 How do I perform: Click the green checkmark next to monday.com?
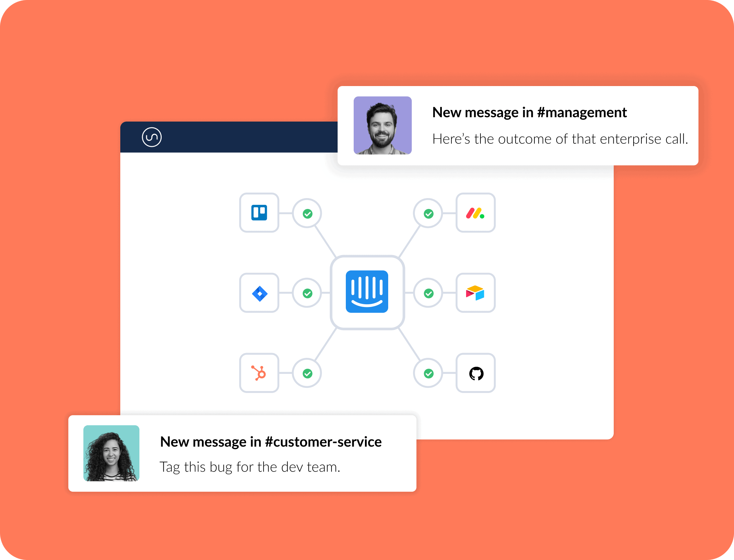click(x=428, y=213)
